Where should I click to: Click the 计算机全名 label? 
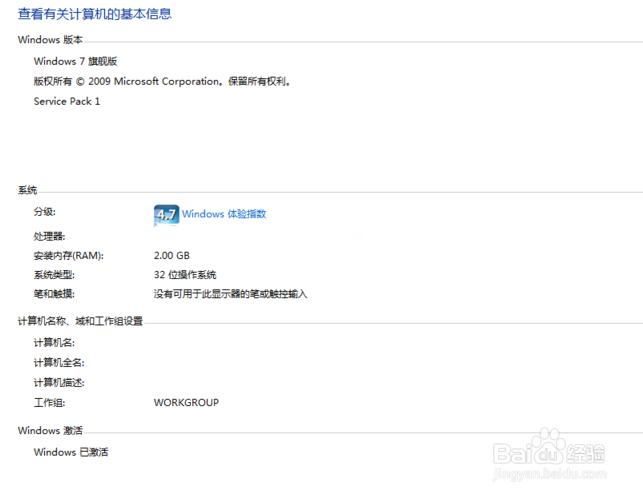coord(59,363)
